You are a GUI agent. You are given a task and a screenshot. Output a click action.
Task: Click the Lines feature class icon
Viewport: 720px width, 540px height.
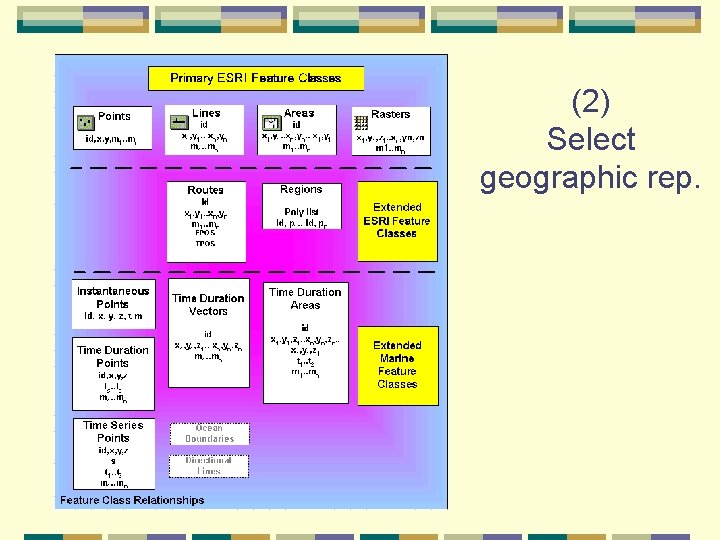coord(179,122)
